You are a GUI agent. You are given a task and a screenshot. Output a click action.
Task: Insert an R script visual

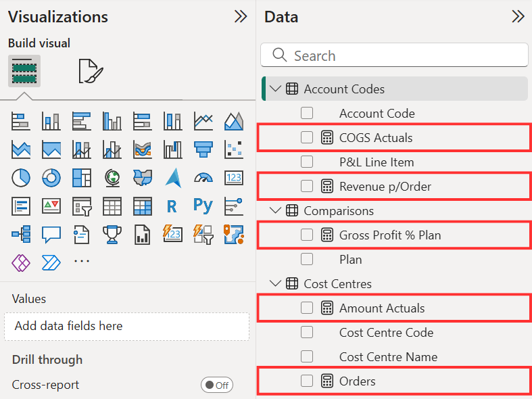[x=172, y=206]
